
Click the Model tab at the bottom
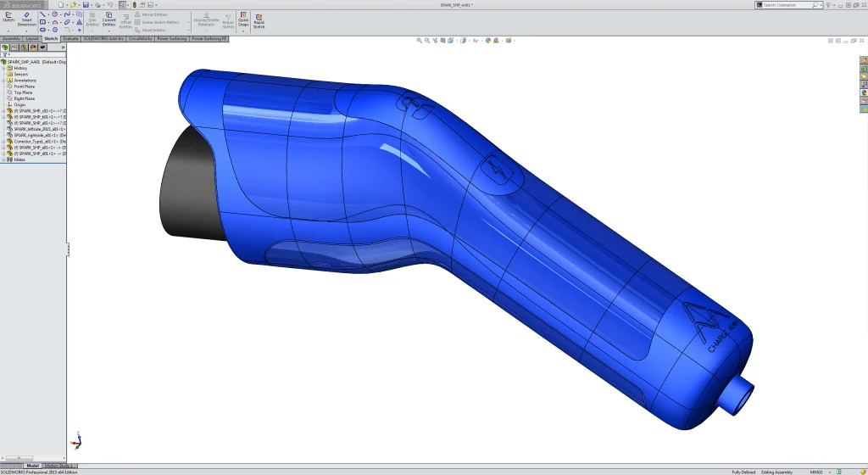click(x=32, y=466)
